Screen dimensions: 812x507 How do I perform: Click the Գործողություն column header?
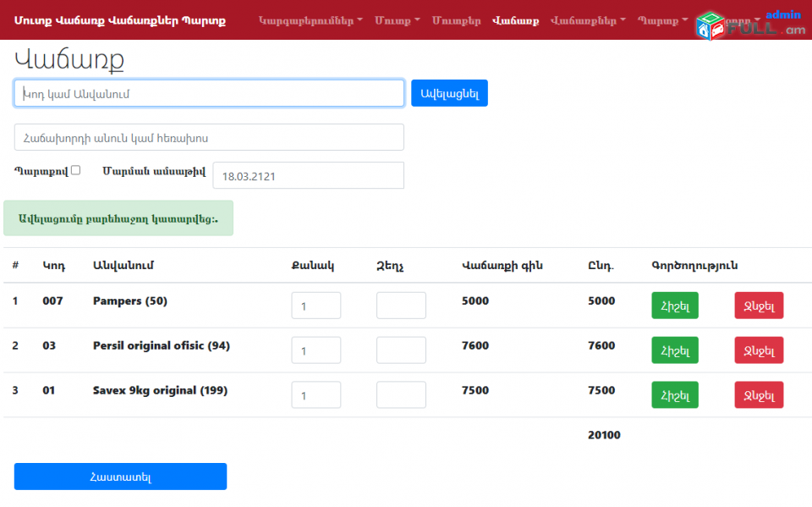(694, 266)
